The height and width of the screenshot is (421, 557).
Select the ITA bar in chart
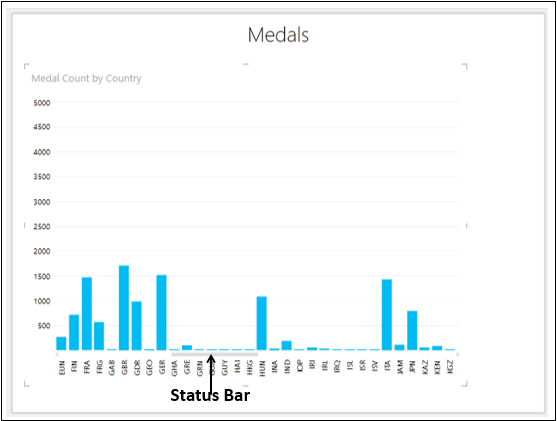click(x=387, y=315)
